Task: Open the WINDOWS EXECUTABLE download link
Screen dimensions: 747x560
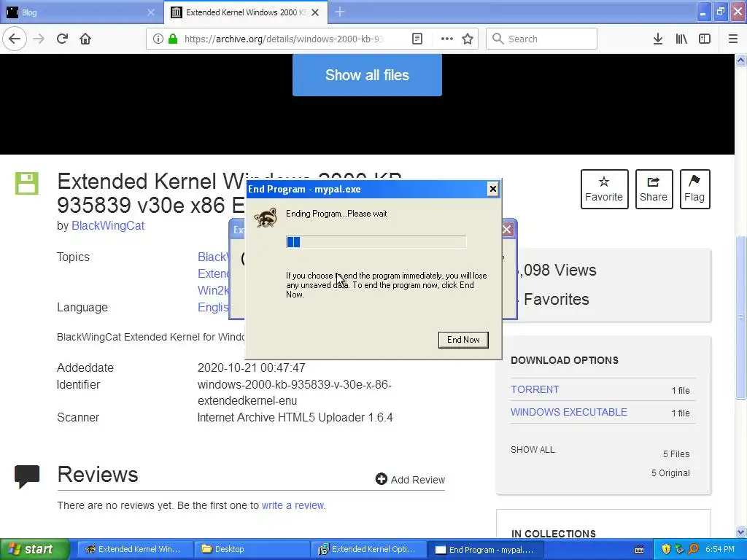Action: [569, 413]
